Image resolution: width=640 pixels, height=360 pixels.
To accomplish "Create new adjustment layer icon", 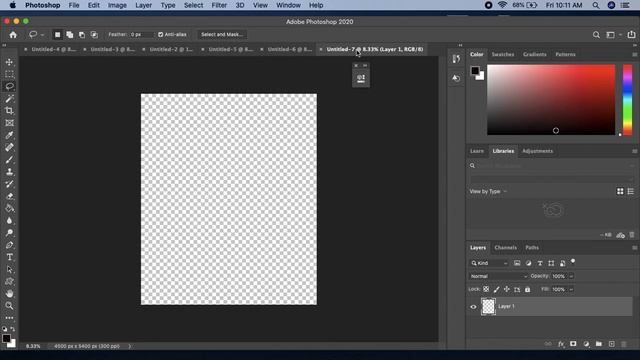I will click(586, 344).
